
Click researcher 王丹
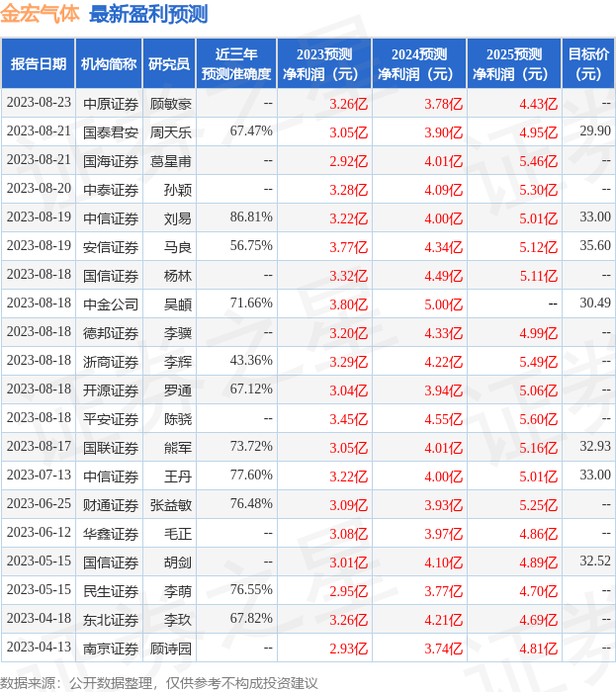178,476
